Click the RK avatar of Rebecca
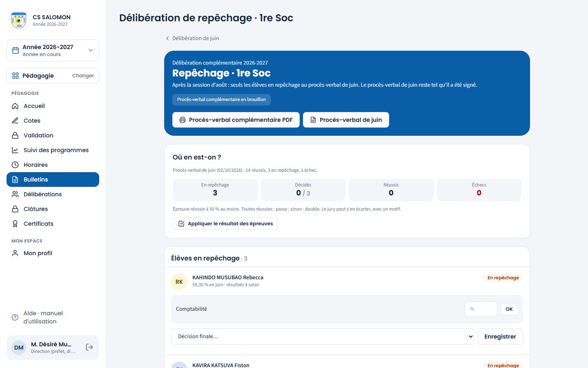Screen dimensions: 588x368 coord(179,282)
